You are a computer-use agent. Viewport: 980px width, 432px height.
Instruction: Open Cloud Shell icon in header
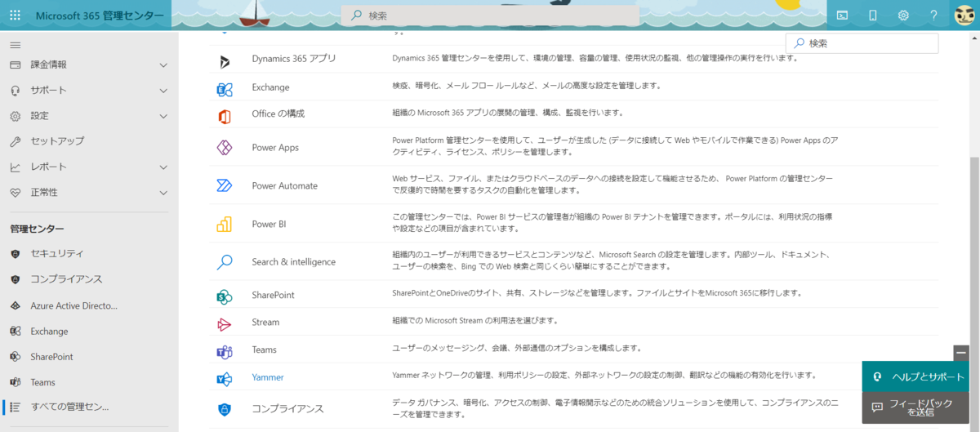pyautogui.click(x=842, y=16)
